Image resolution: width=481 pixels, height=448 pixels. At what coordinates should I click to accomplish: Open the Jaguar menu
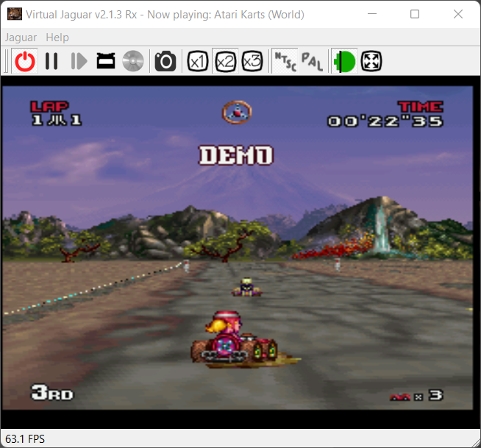[x=21, y=38]
